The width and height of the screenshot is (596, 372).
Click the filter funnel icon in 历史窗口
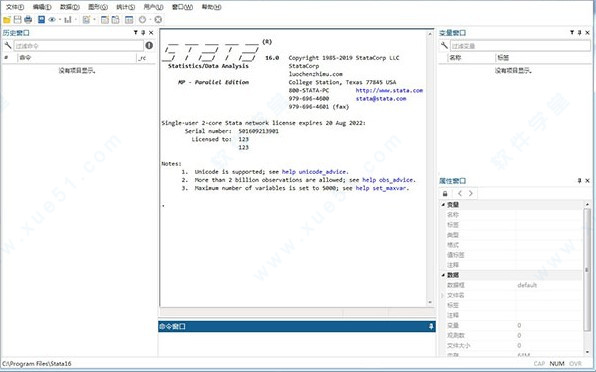[136, 33]
